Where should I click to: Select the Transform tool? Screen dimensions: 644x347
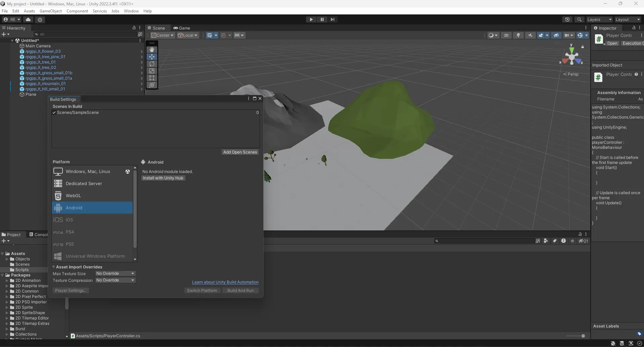152,85
